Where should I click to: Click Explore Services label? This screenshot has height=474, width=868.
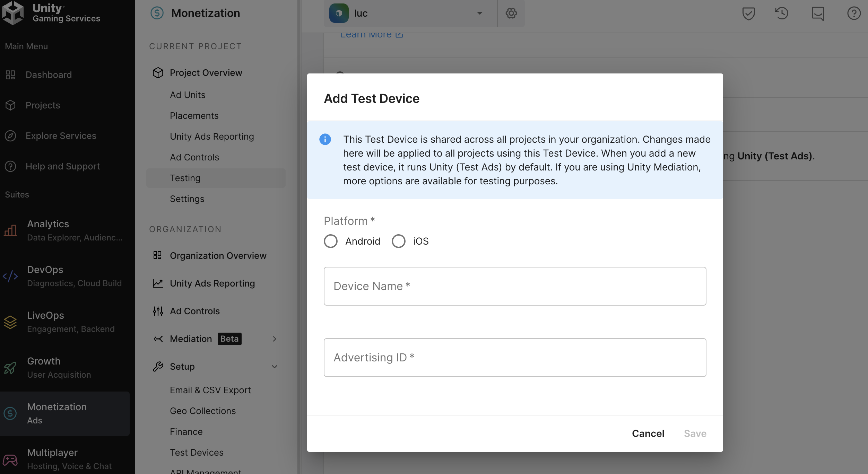[x=61, y=136]
